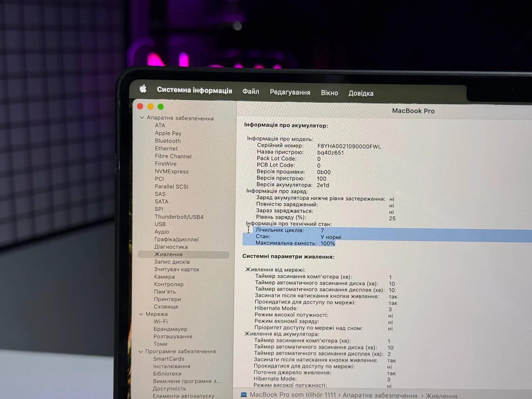This screenshot has height=399, width=532.
Task: Click the Інформація про акумулятор heading
Action: (x=286, y=125)
